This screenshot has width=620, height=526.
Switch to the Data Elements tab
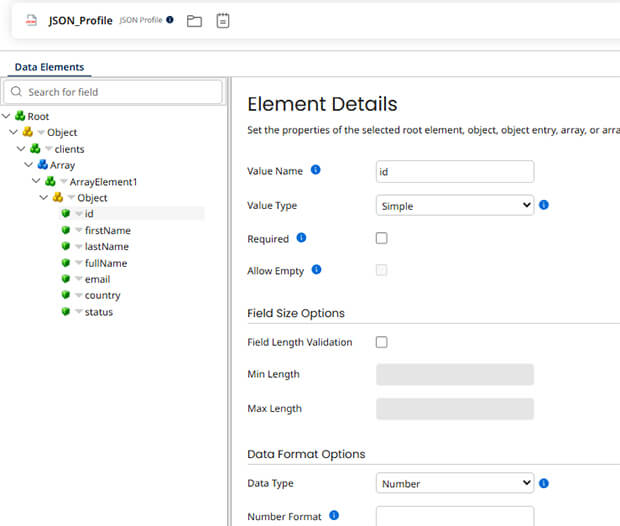[x=49, y=67]
